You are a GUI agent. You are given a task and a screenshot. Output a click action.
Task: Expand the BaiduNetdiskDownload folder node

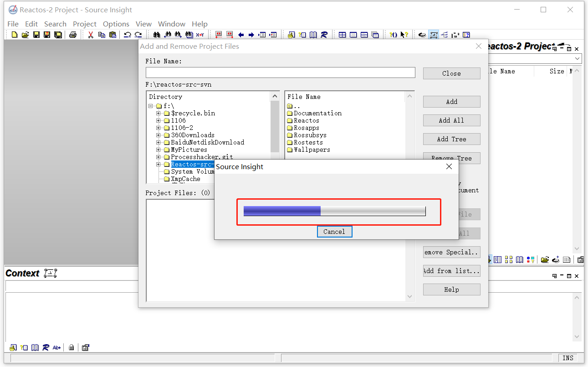(x=159, y=142)
